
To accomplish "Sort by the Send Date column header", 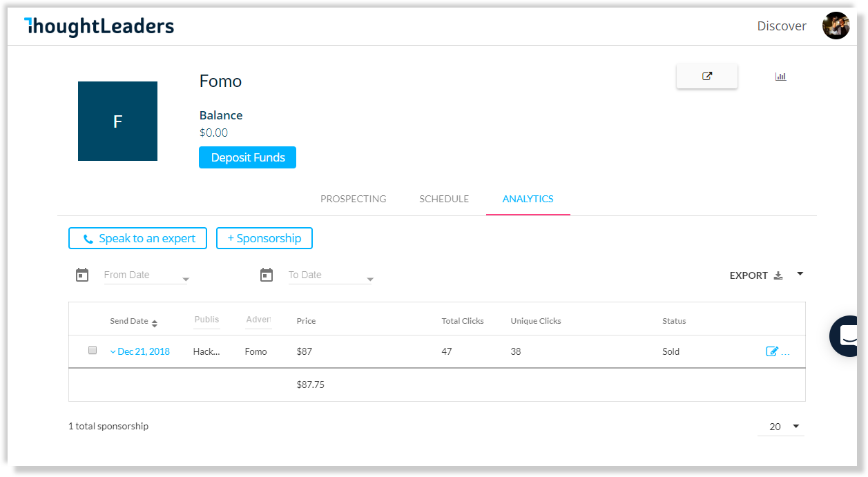I will coord(133,321).
